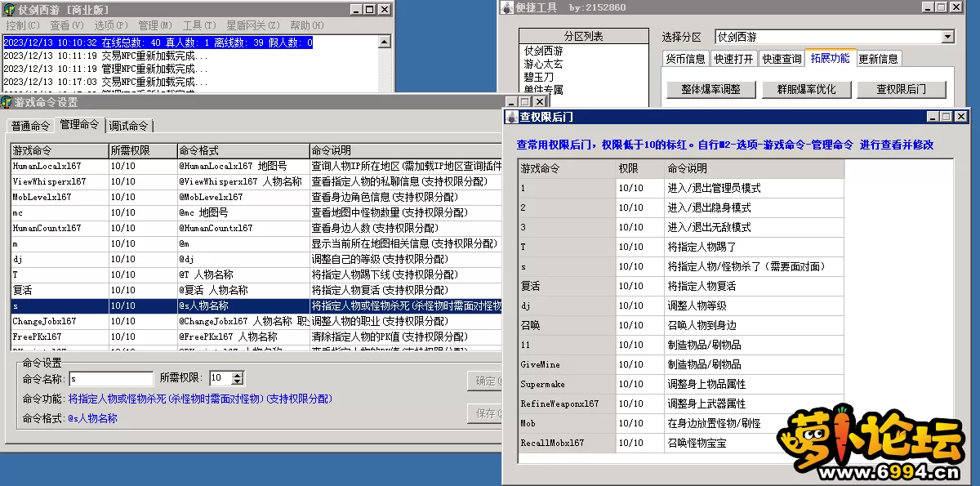Viewport: 980px width, 486px height.
Task: Select the '@复活 人物名称' format cell
Action: [243, 290]
